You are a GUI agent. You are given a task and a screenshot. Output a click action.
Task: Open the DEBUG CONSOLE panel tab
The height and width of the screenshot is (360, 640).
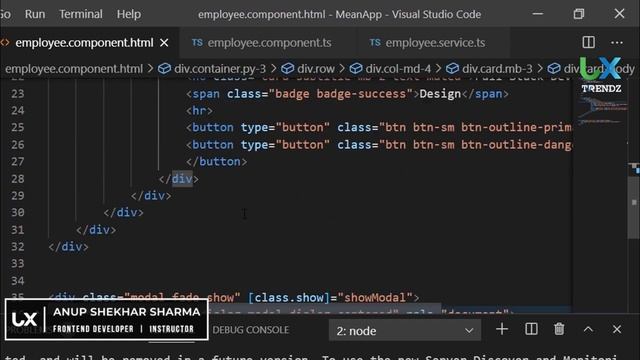(x=251, y=330)
